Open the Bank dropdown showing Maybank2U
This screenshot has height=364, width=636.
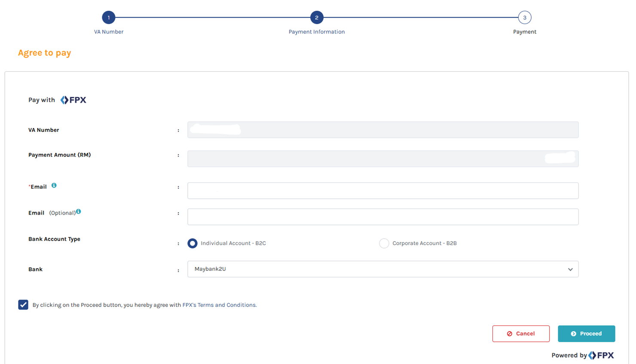coord(383,269)
